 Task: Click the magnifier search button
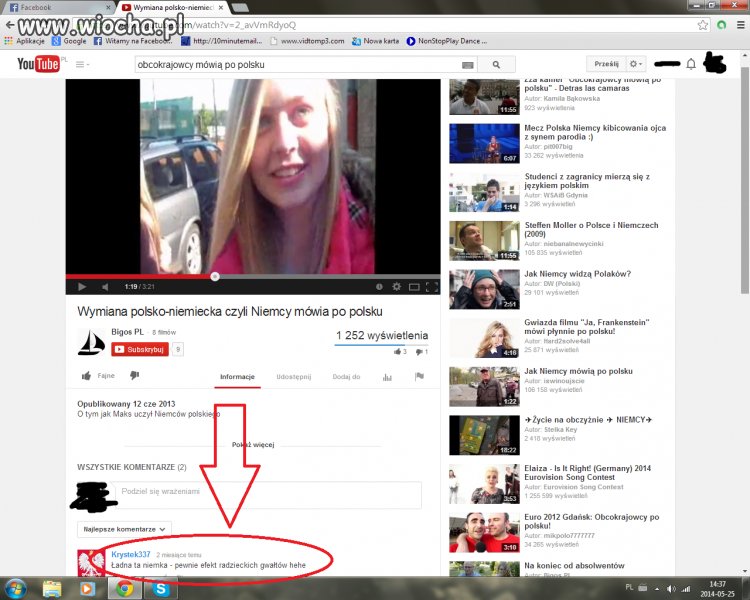pos(496,65)
